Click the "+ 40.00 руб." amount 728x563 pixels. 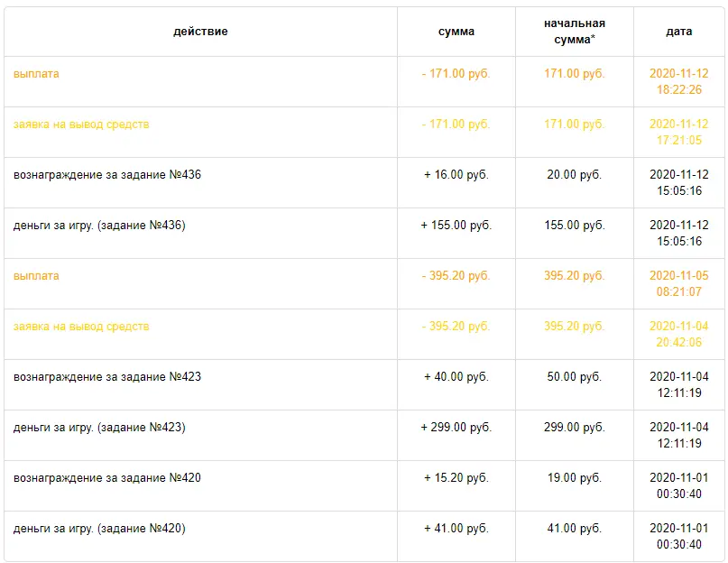(x=456, y=377)
